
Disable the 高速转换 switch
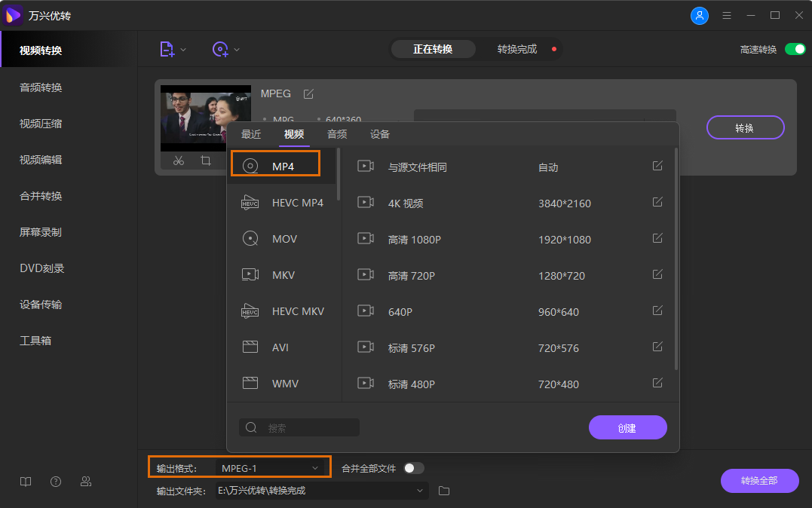[x=795, y=48]
